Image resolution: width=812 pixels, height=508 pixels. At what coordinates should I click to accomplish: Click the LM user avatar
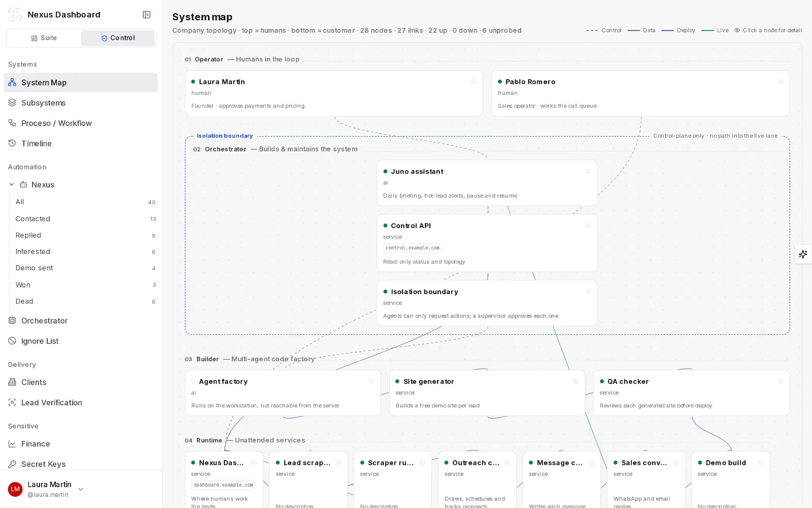coord(15,489)
